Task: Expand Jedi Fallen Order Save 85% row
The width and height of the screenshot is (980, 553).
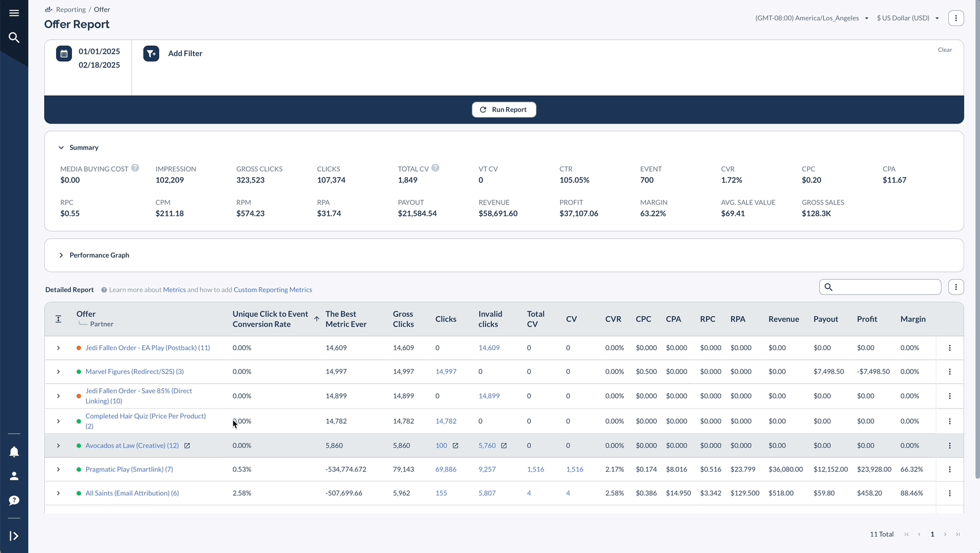Action: (58, 396)
